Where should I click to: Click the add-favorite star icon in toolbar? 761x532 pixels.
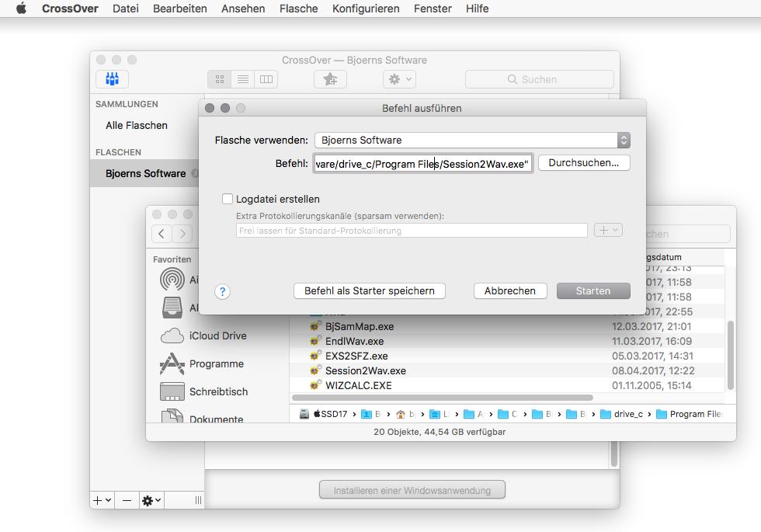331,79
